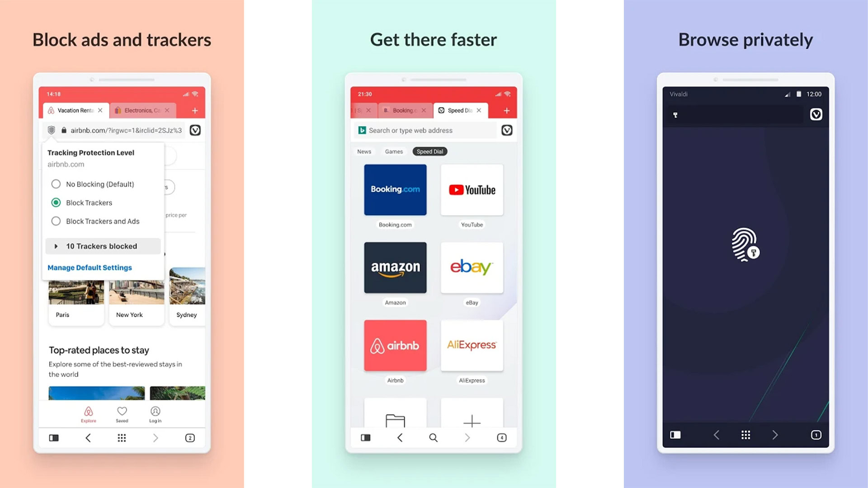Click the forward arrow navigation icon
Screen dimensions: 868x488
(155, 437)
